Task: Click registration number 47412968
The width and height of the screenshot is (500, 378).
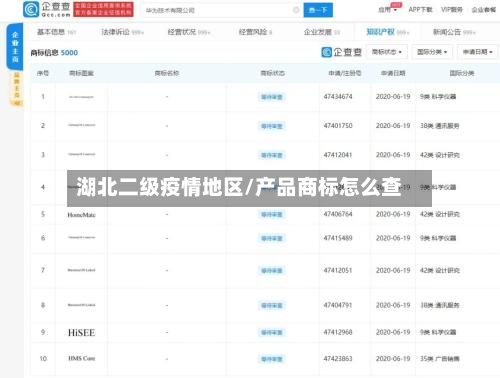Action: (338, 332)
